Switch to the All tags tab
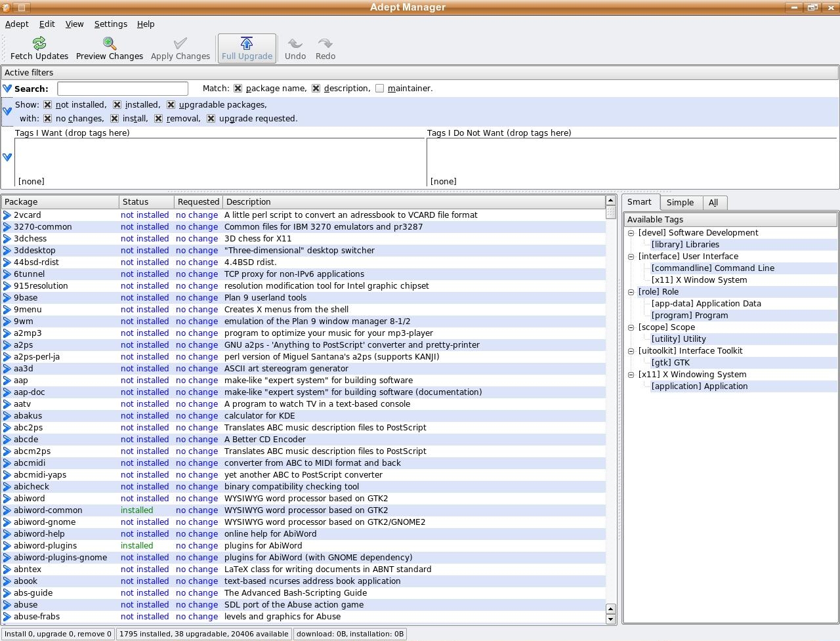Screen dimensions: 840x641 [x=713, y=203]
